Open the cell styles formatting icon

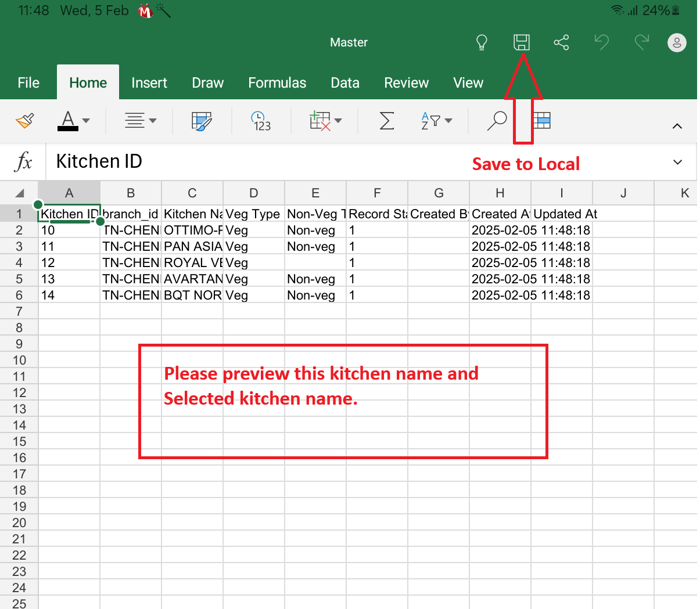202,121
